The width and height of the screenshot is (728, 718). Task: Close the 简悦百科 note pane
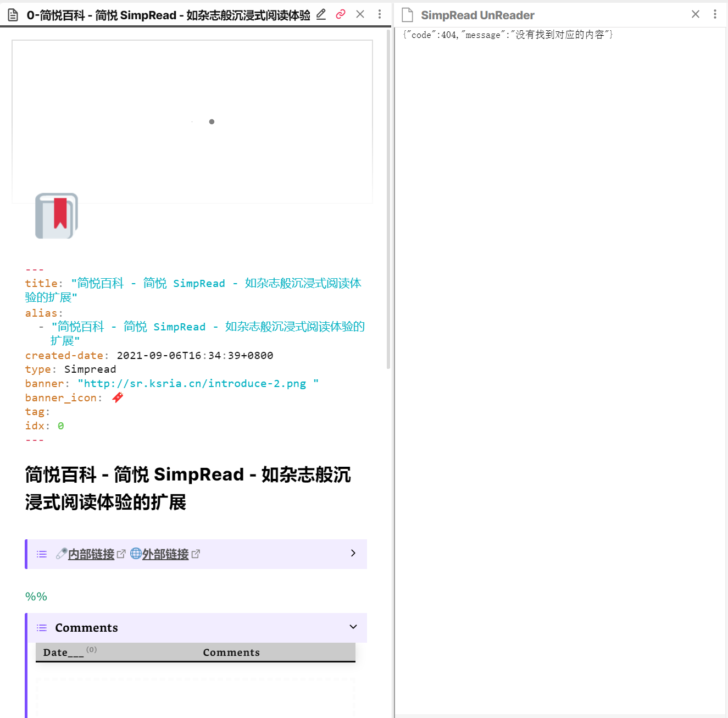pos(360,14)
